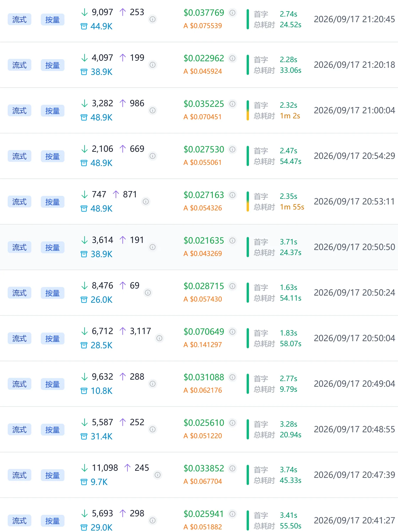This screenshot has width=398, height=532.
Task: Click the $0.033852 cost value
Action: tap(204, 468)
